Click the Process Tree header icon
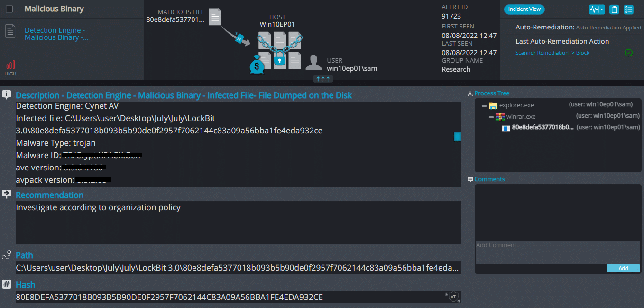 coord(470,93)
